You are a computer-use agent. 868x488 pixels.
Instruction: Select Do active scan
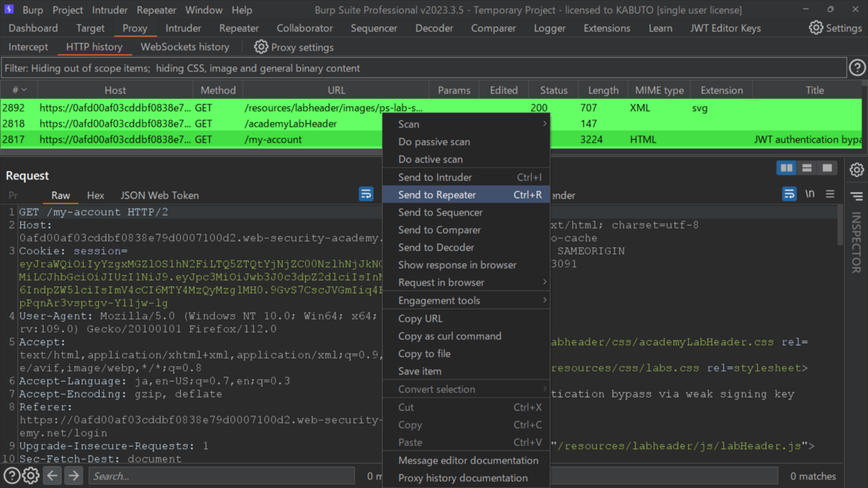(466, 159)
